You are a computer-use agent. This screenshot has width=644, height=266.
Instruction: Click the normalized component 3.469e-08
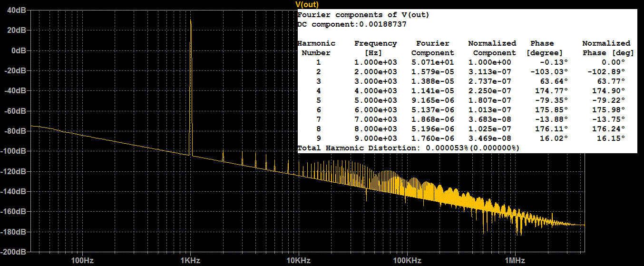coord(489,138)
